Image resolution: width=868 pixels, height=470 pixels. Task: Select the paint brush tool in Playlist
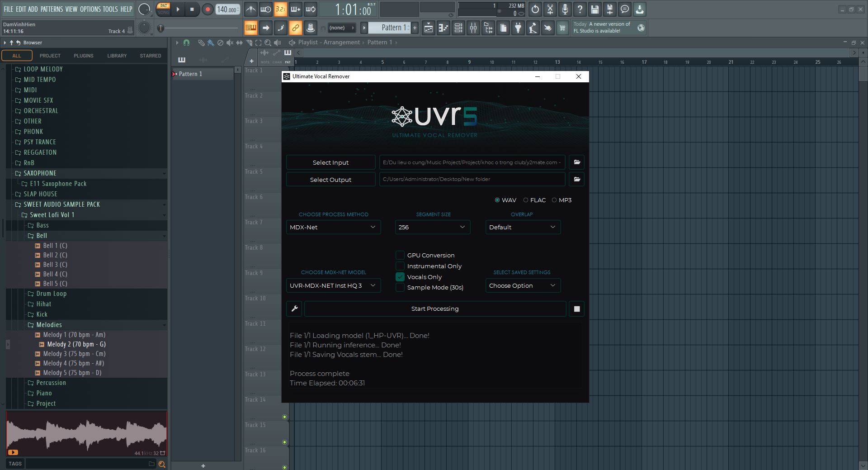pos(211,43)
